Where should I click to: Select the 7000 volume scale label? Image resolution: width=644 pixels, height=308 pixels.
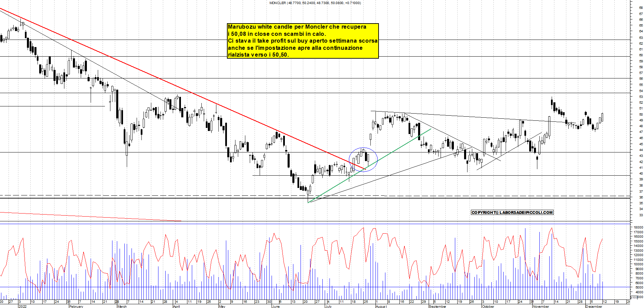(639, 278)
